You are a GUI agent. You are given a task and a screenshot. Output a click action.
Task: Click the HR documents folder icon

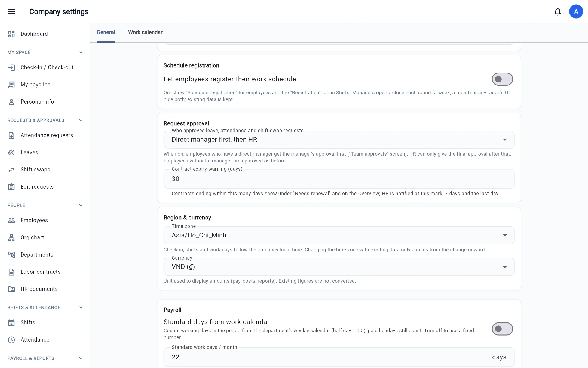tap(11, 289)
